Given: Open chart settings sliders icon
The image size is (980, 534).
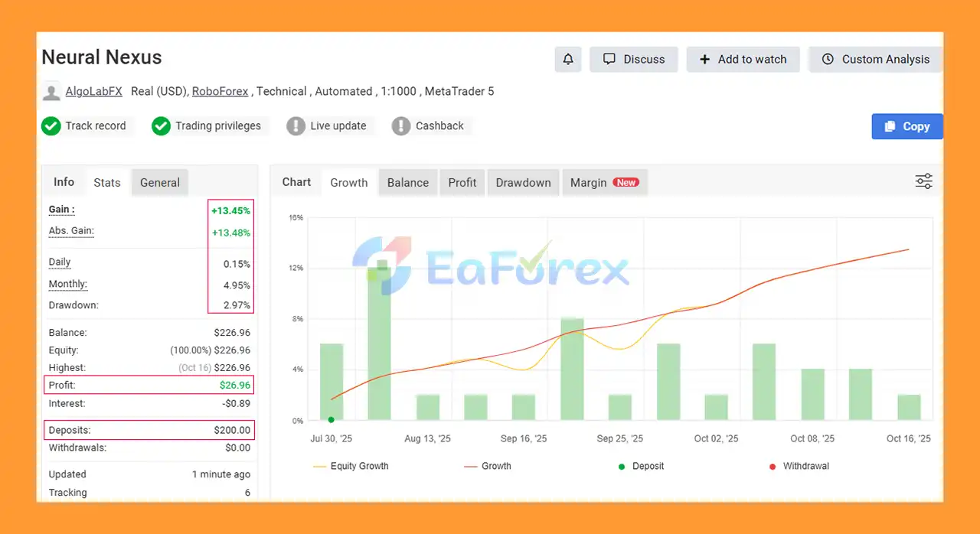Looking at the screenshot, I should click(923, 181).
